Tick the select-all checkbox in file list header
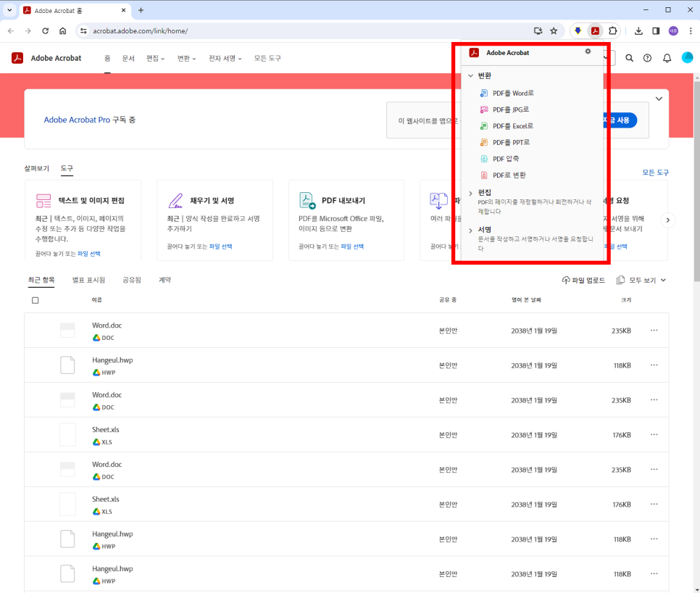This screenshot has height=593, width=700. [36, 300]
